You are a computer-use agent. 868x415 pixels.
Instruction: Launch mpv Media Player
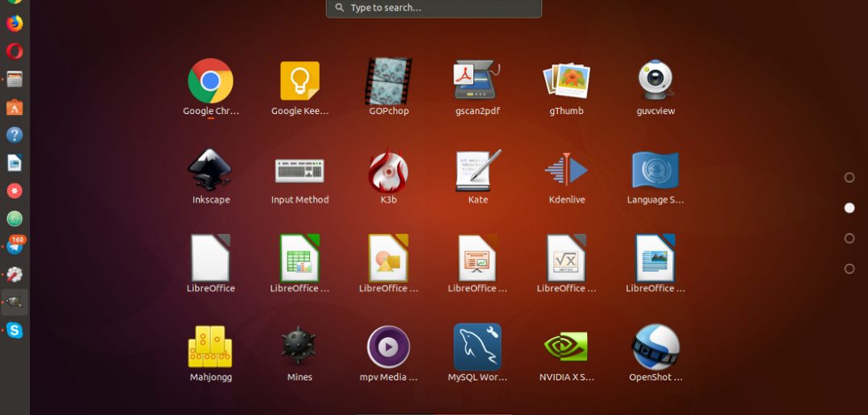(389, 347)
